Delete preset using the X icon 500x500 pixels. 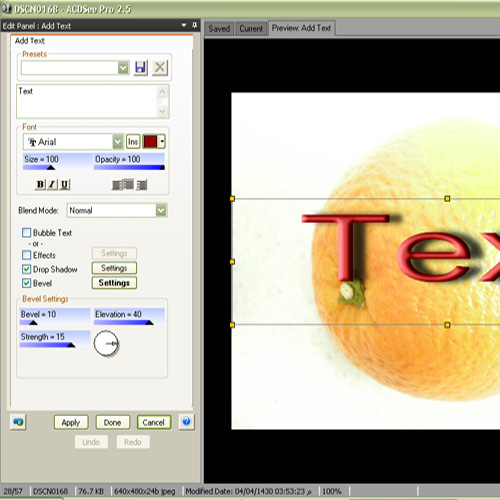click(x=160, y=68)
